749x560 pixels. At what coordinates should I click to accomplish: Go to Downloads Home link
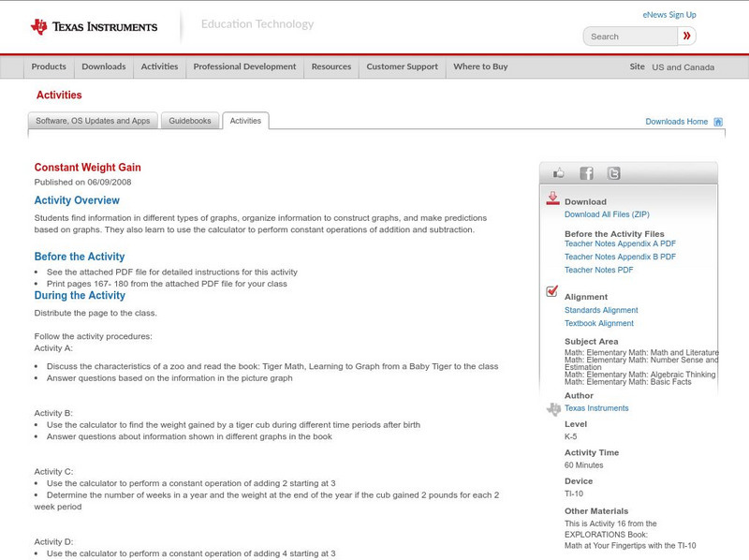tap(676, 122)
